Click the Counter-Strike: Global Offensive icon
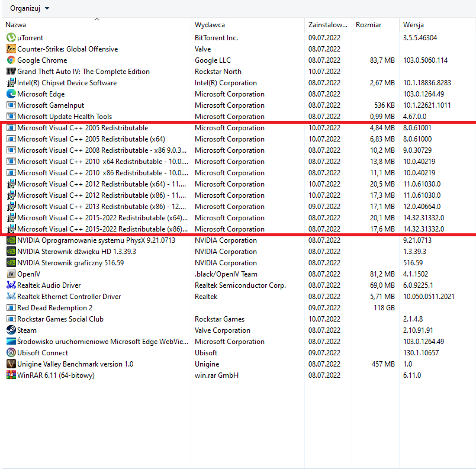476x469 pixels. (x=11, y=49)
